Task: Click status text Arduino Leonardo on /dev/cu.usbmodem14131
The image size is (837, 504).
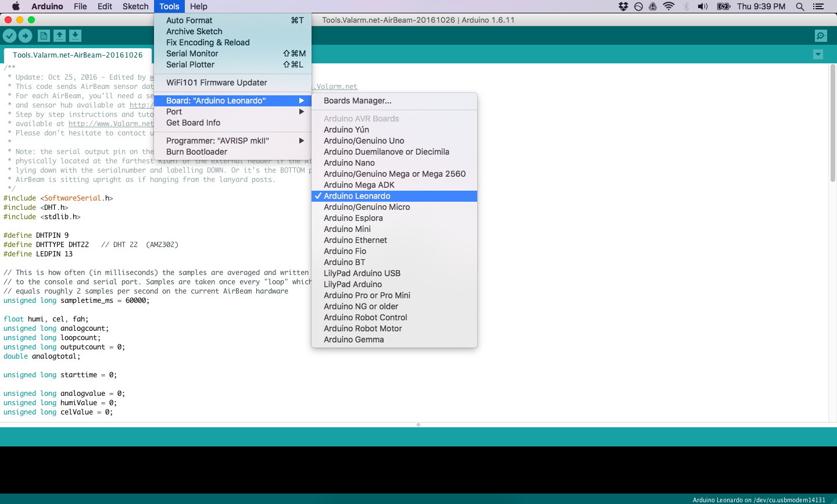Action: click(759, 500)
